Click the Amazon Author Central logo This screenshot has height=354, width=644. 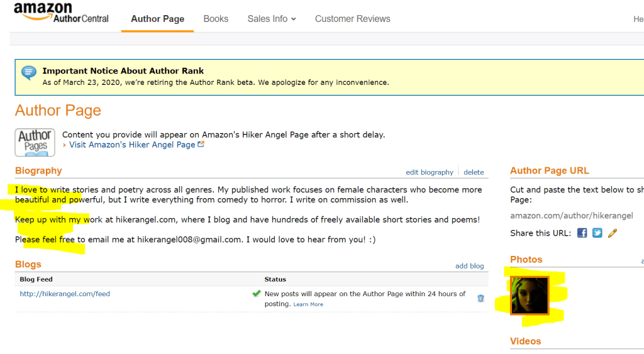61,13
